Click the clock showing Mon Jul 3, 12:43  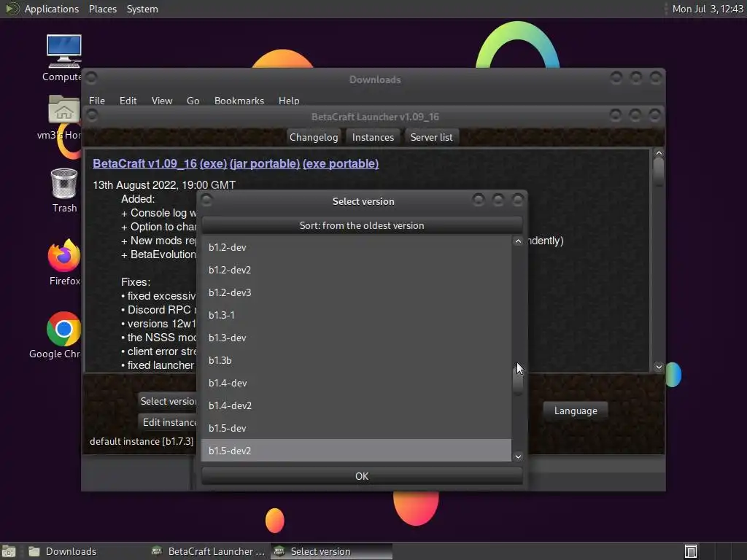[707, 9]
